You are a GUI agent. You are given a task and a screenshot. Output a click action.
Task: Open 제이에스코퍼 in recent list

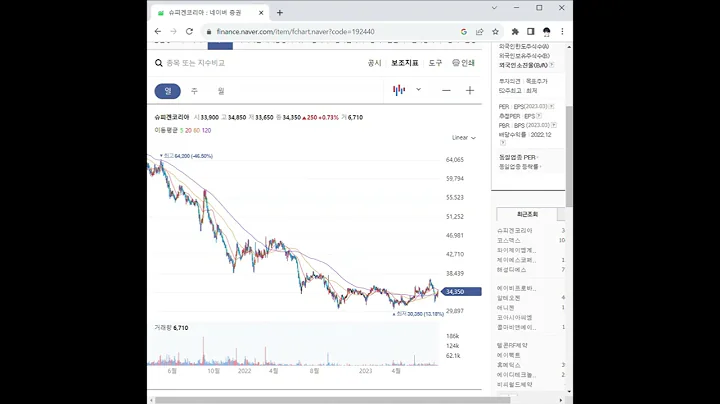click(516, 260)
